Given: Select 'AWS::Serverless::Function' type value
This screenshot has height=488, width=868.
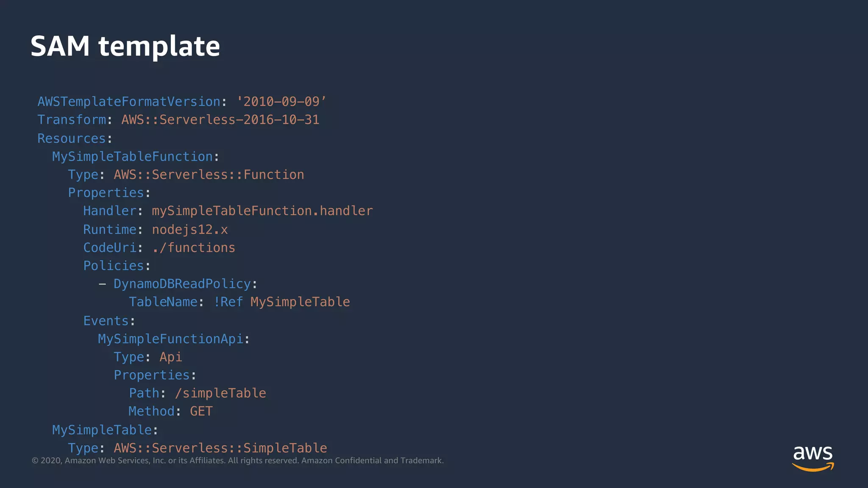Looking at the screenshot, I should 209,175.
